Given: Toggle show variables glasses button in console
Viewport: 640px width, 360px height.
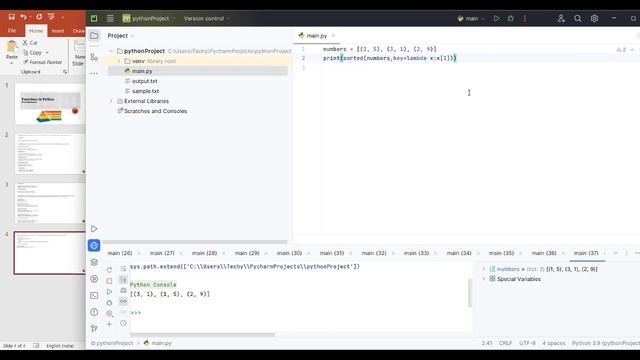Looking at the screenshot, I should [x=123, y=301].
